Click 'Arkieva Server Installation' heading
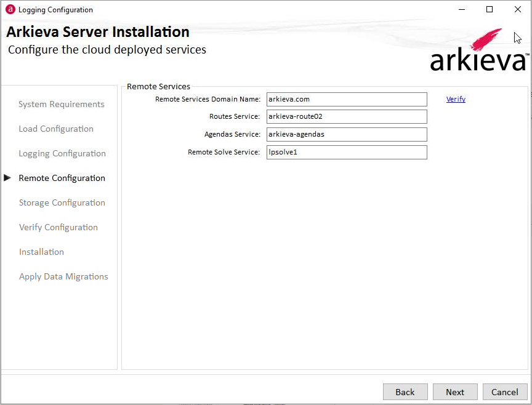 [98, 32]
